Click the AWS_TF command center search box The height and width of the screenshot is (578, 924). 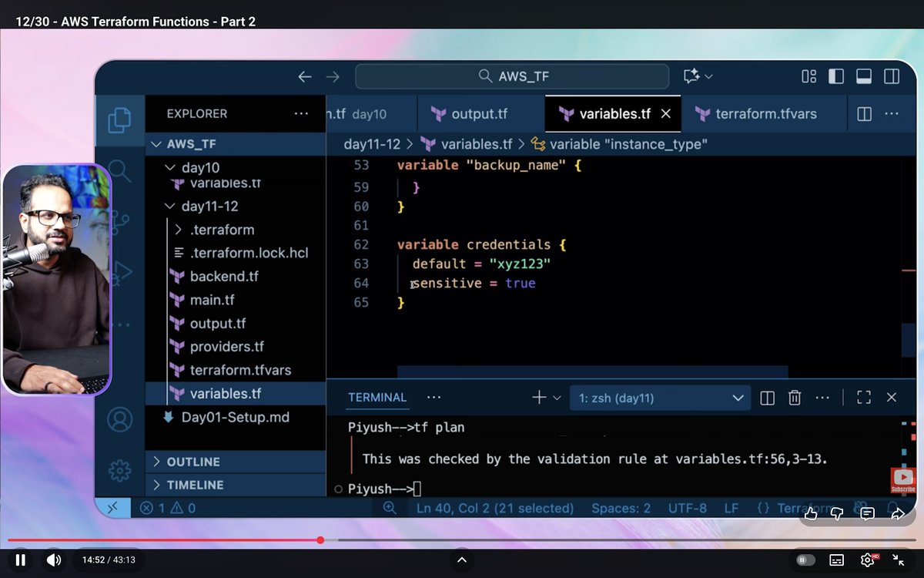[512, 76]
